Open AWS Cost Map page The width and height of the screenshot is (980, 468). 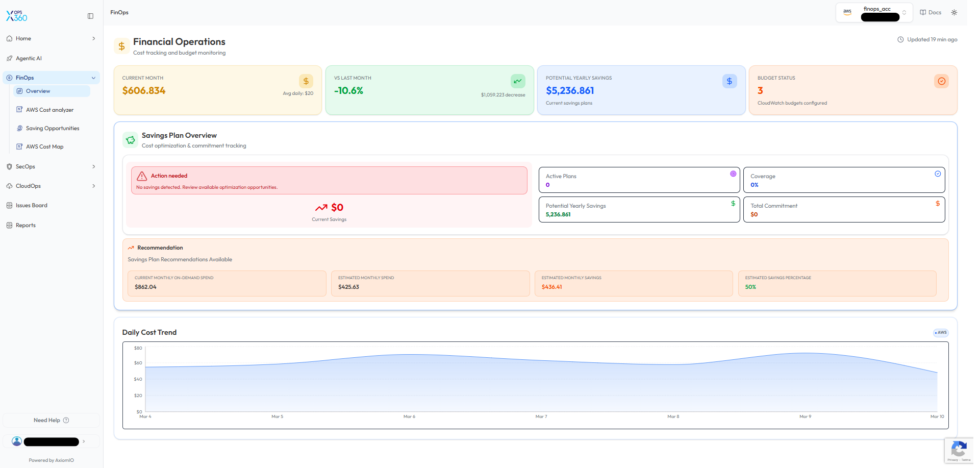click(x=44, y=147)
